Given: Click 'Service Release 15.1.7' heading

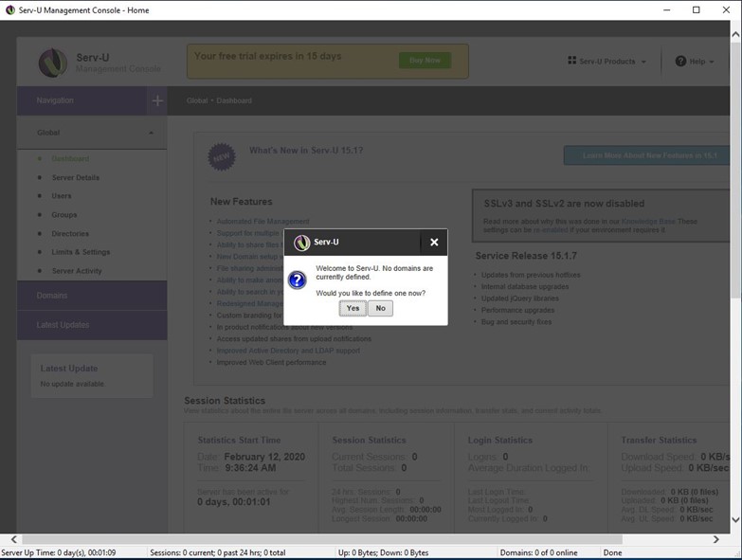Looking at the screenshot, I should 526,256.
